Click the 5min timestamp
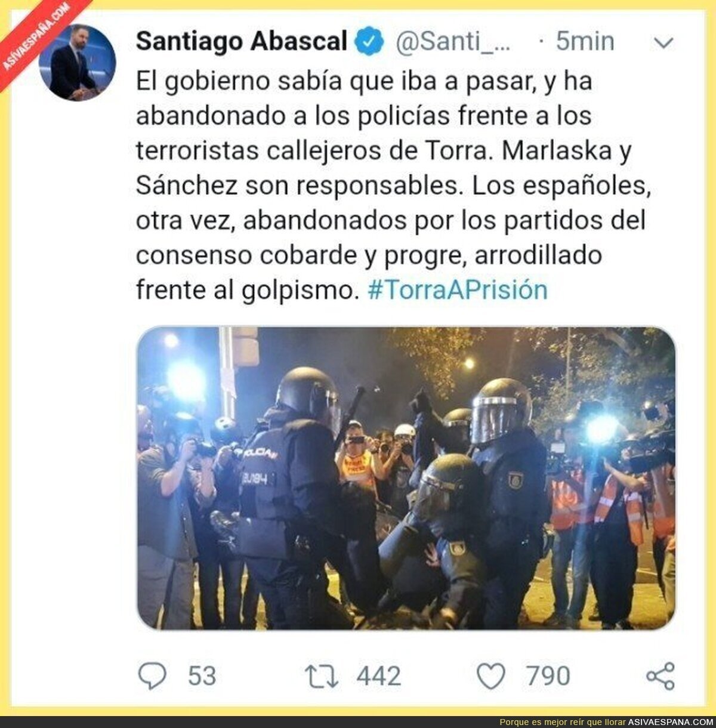 tap(585, 42)
